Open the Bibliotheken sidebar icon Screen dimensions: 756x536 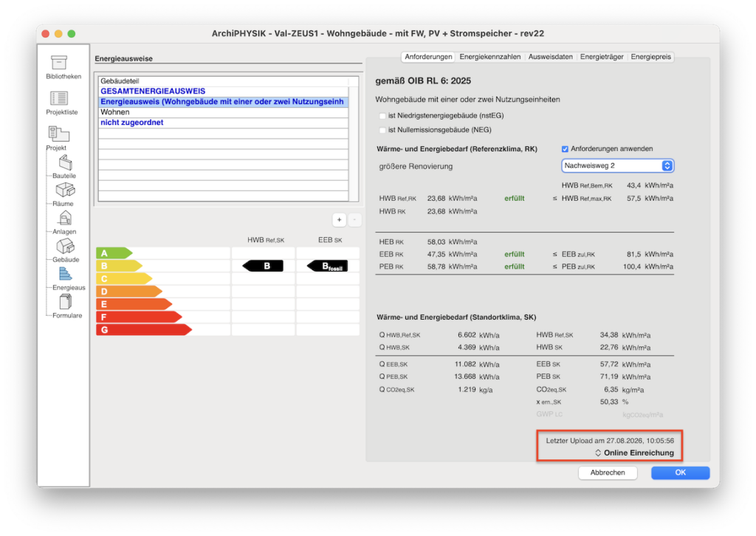pyautogui.click(x=59, y=63)
